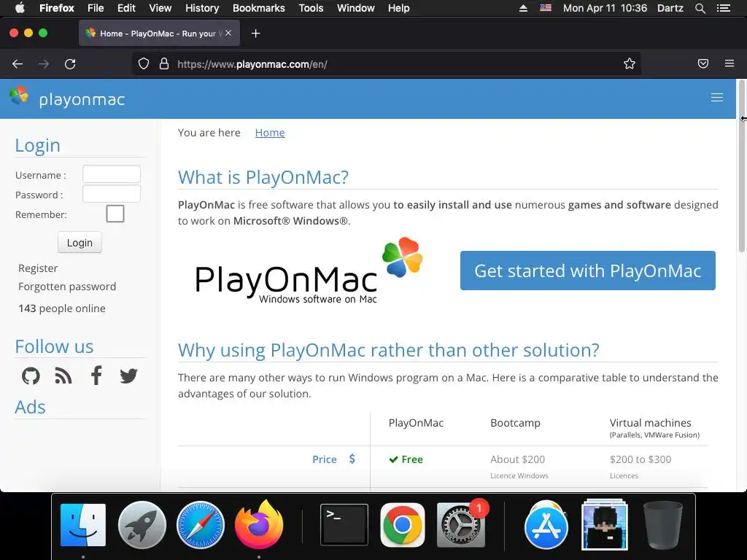Open Terminal from the Dock

pos(344,525)
